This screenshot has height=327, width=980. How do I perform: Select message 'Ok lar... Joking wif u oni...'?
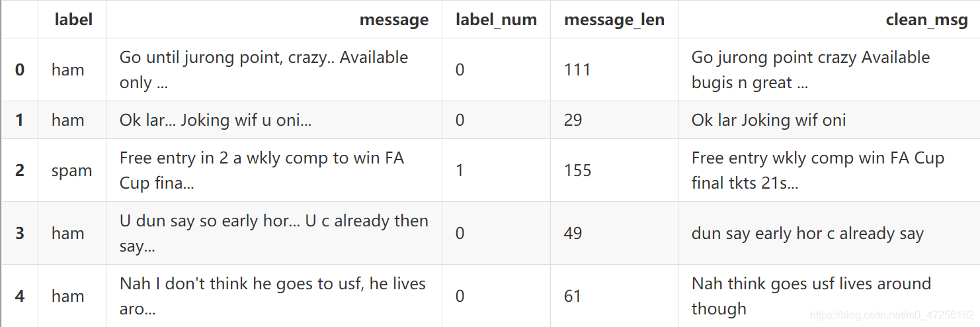tap(215, 120)
